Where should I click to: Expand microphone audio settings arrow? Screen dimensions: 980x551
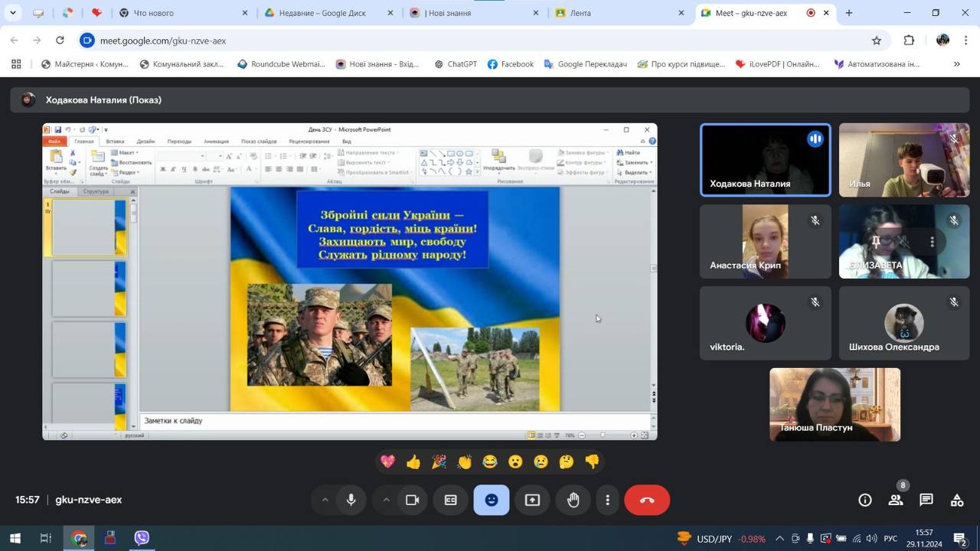(325, 500)
